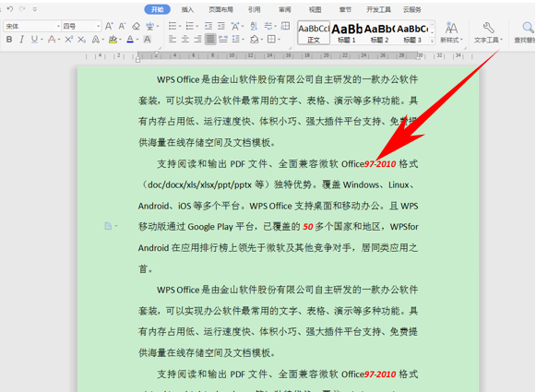The height and width of the screenshot is (392, 536).
Task: Select the 标题 3 style
Action: [x=412, y=32]
